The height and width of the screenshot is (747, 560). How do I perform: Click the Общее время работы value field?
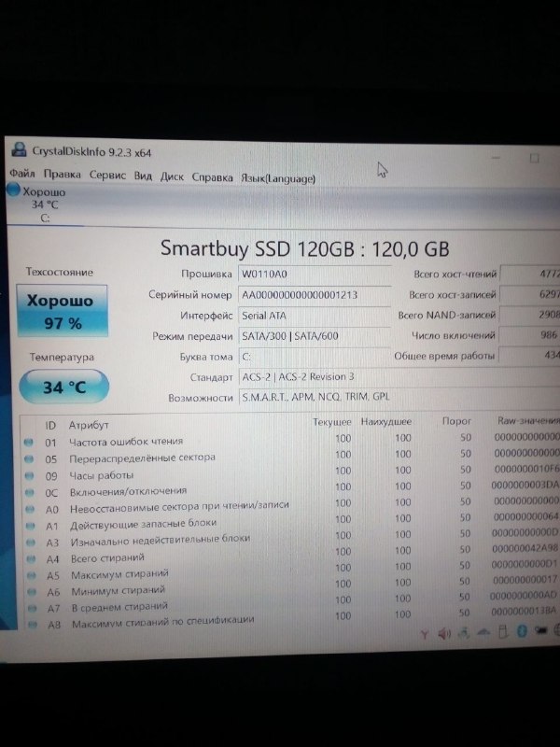pyautogui.click(x=529, y=356)
